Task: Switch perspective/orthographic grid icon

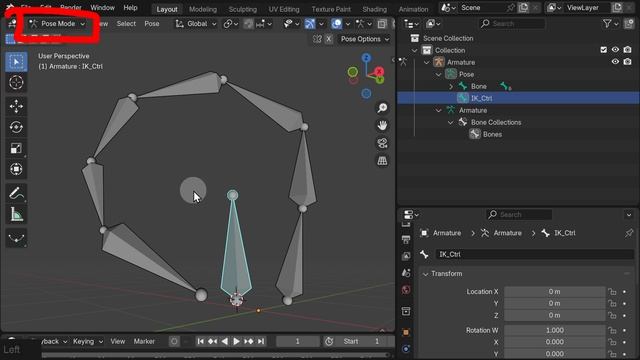Action: [382, 160]
